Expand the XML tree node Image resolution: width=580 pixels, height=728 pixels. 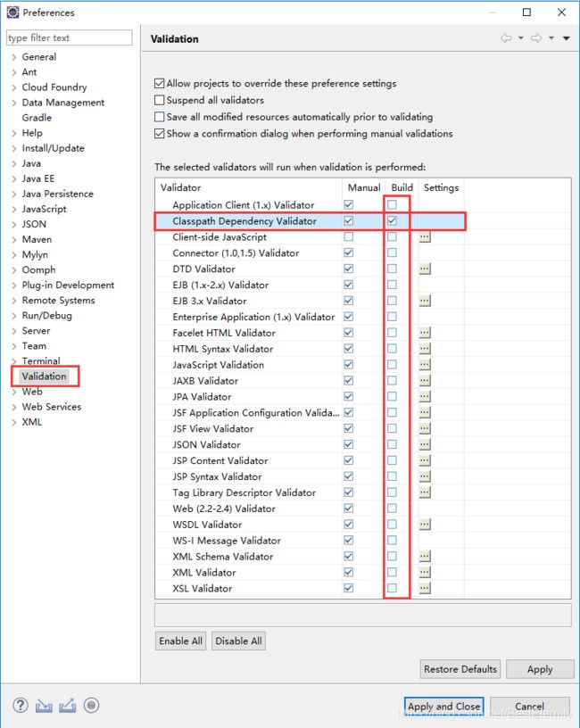[x=14, y=423]
